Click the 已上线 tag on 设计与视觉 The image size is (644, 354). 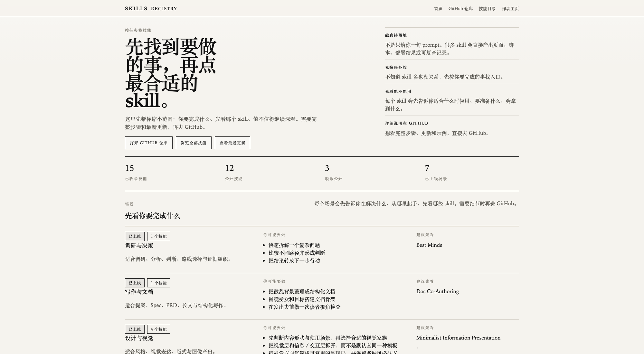[135, 329]
